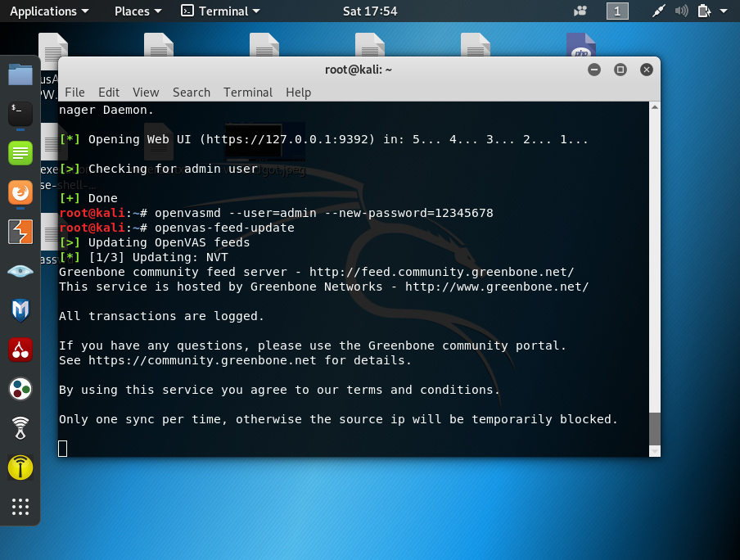The width and height of the screenshot is (740, 560).
Task: Open the File menu in terminal
Action: pos(74,92)
